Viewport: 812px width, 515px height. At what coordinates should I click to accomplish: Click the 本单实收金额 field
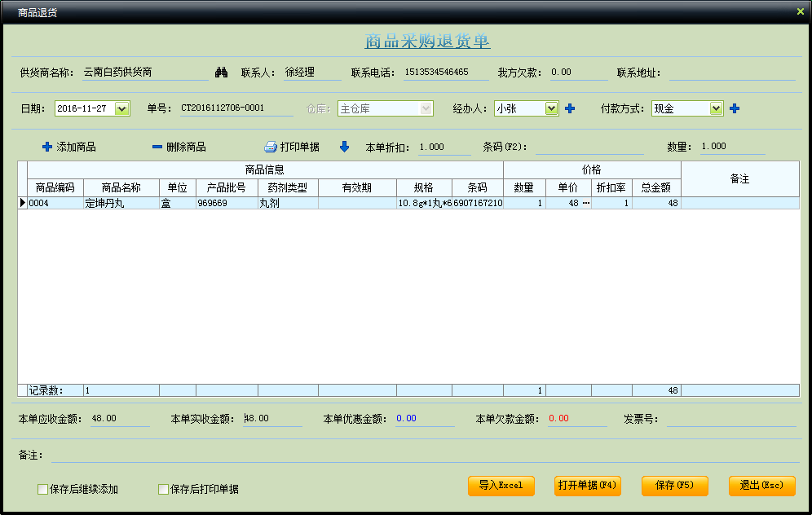[x=272, y=419]
